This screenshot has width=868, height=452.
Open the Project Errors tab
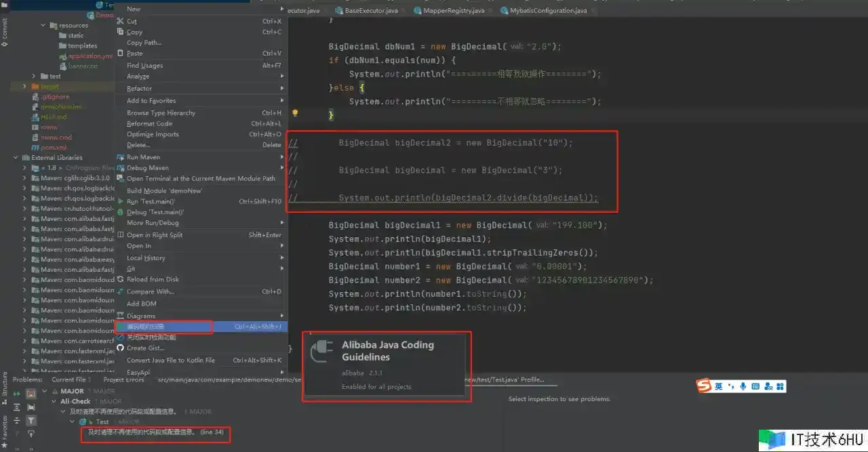pos(123,379)
